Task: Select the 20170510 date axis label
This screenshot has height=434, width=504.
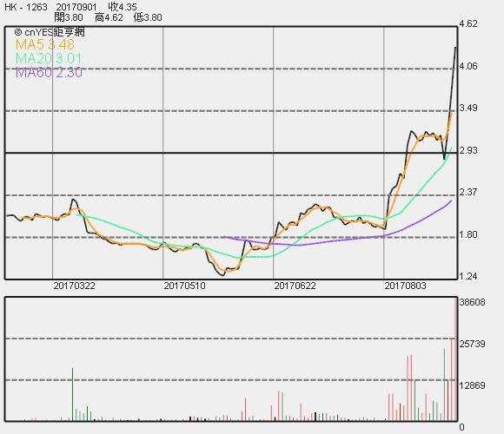Action: tap(184, 286)
